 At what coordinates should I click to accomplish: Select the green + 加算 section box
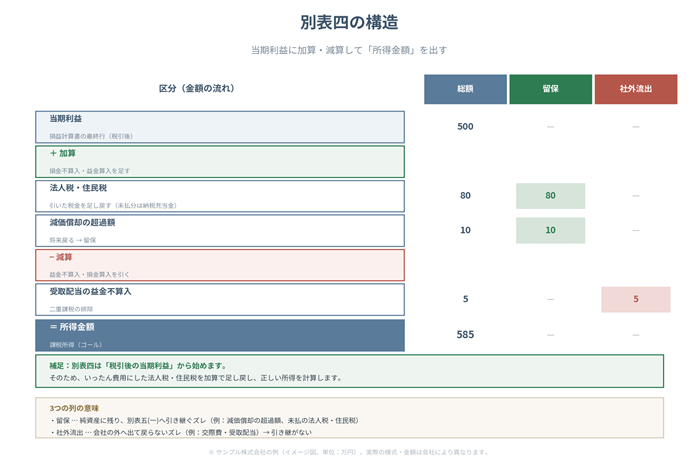click(220, 161)
